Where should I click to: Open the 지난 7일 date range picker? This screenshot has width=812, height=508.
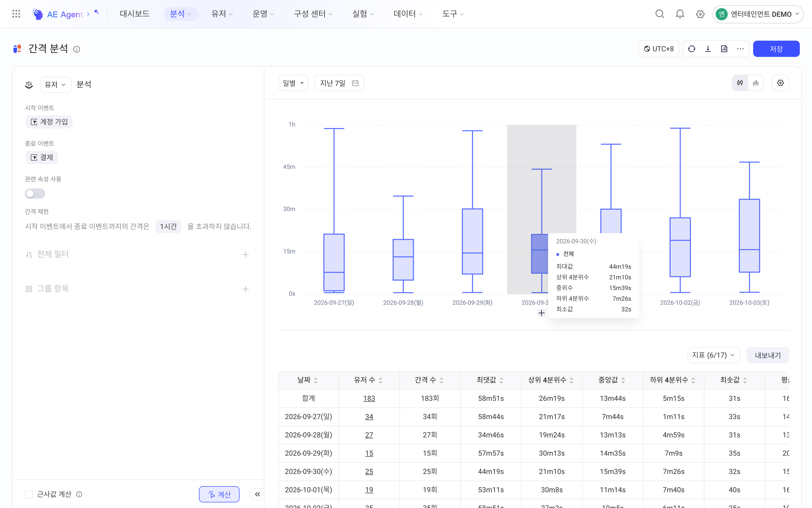point(339,83)
